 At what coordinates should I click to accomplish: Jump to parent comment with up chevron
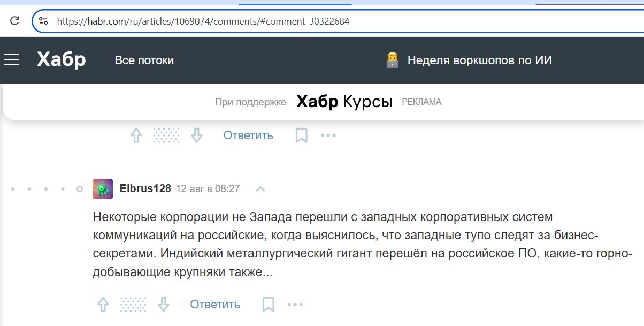tap(260, 189)
